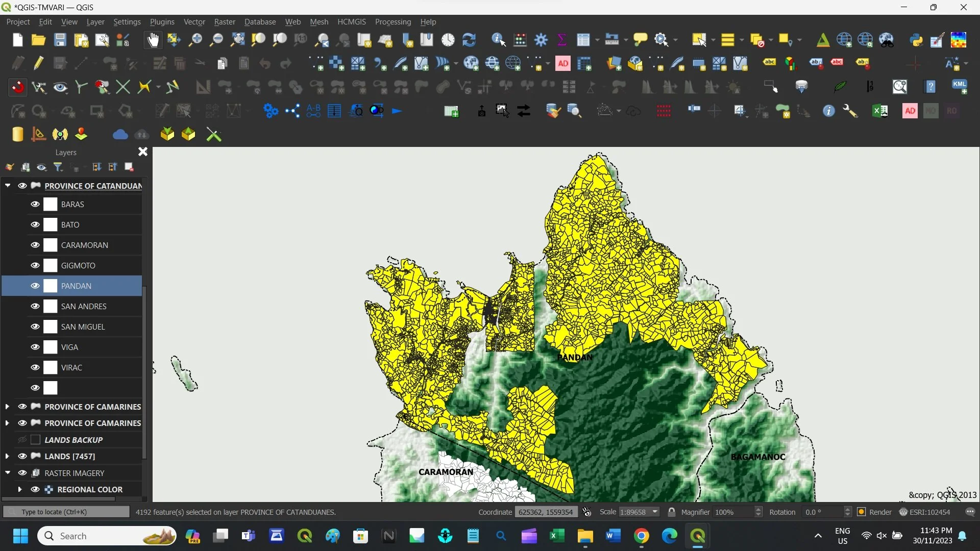Screen dimensions: 980x551
Task: Collapse the PROVINCE OF CATANDUANES group
Action: [x=8, y=186]
